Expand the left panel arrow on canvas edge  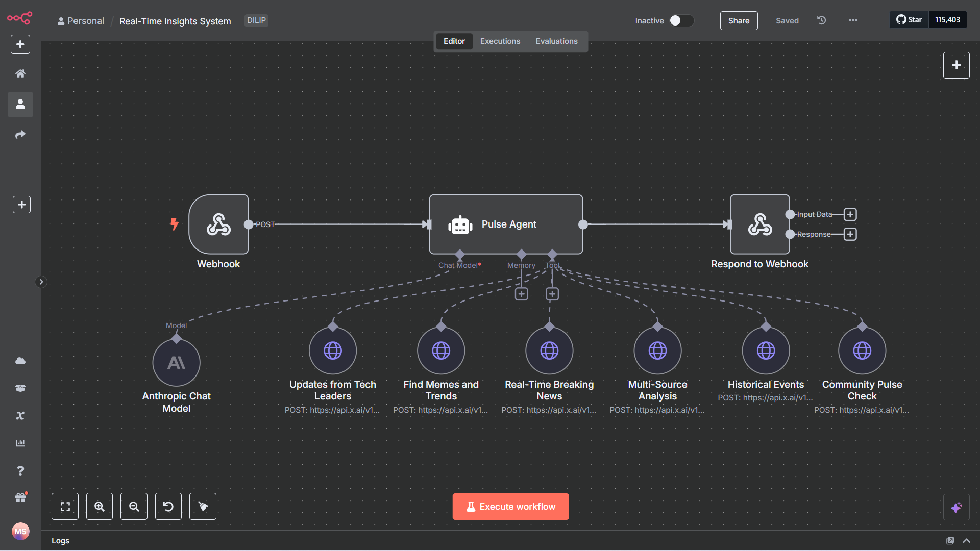point(41,282)
